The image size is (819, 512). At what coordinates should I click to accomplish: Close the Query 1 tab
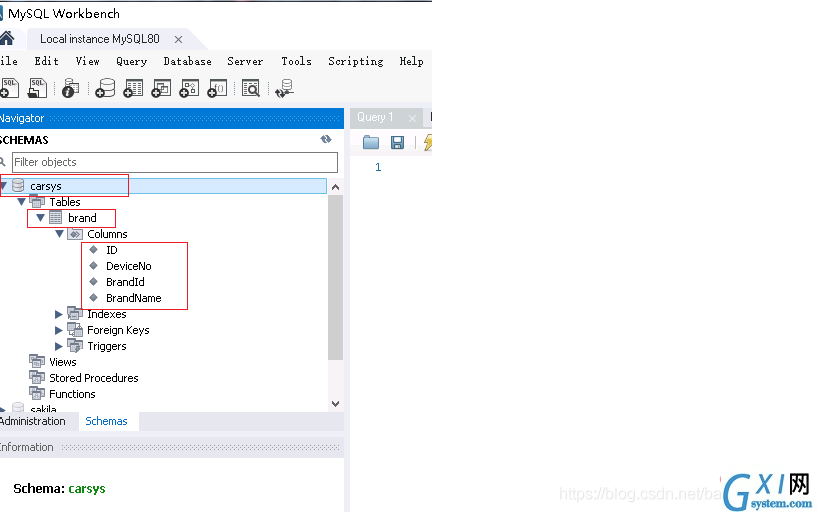[412, 119]
